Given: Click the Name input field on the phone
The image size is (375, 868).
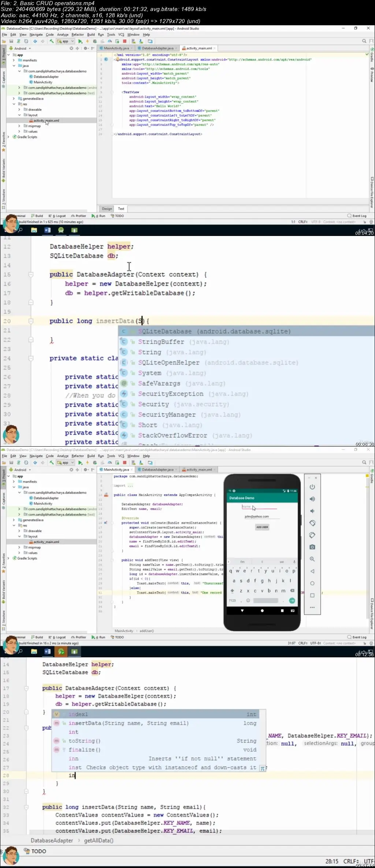Looking at the screenshot, I should [x=259, y=507].
